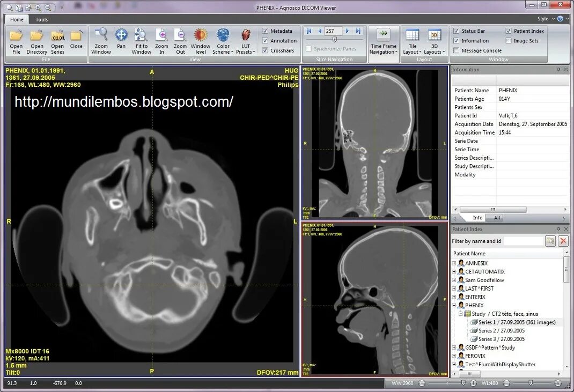
Task: Decrease WL with minus button in status bar
Action: tap(506, 383)
